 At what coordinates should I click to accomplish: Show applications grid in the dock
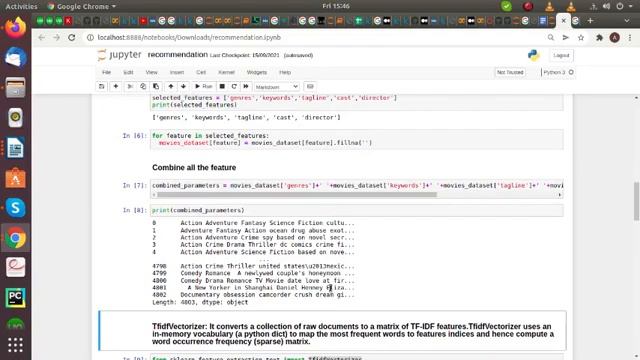(x=16, y=345)
